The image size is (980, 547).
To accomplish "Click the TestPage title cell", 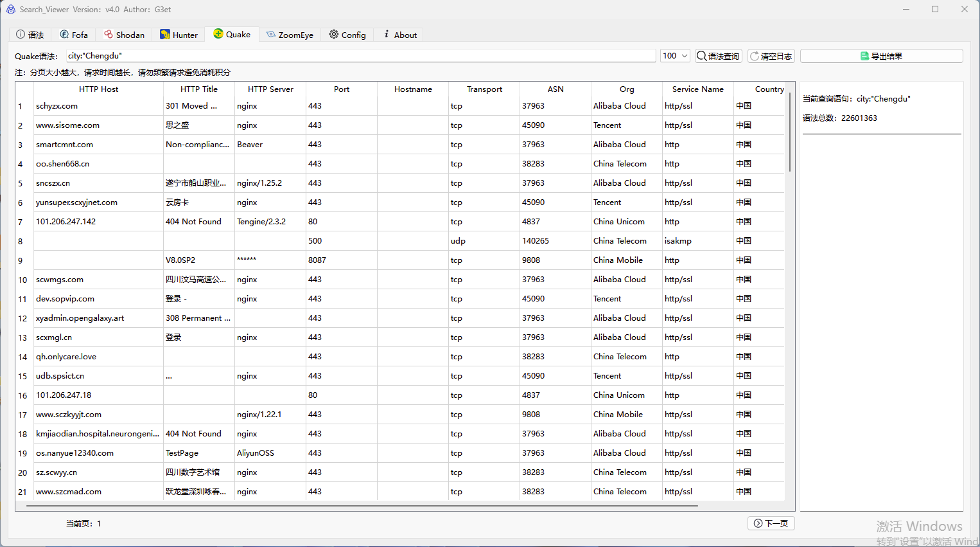I will (199, 453).
